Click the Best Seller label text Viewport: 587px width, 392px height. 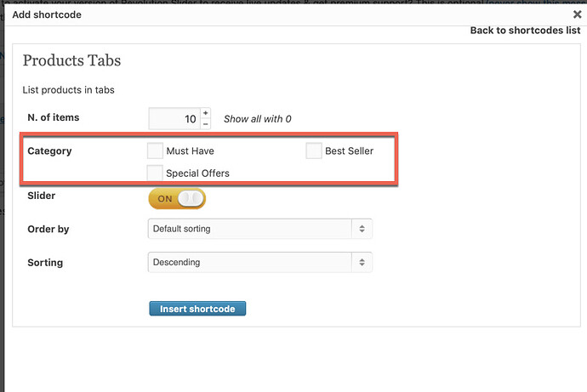click(x=350, y=151)
